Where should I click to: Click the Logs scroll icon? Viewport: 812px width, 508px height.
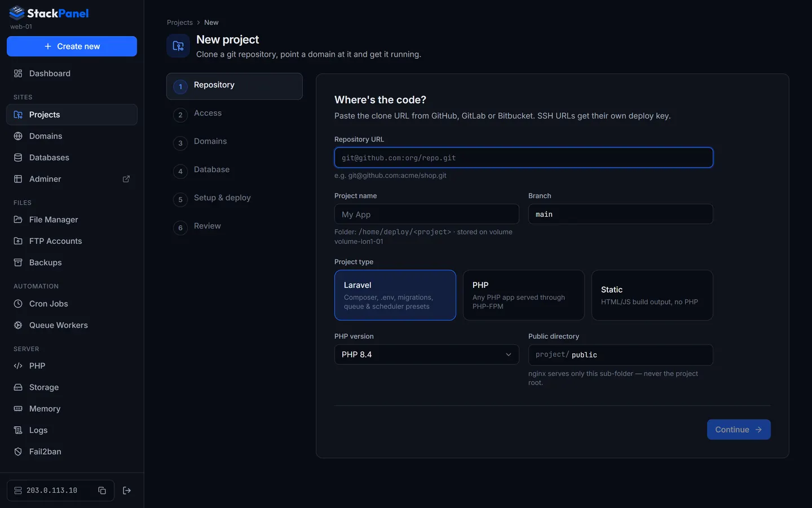[x=18, y=430]
